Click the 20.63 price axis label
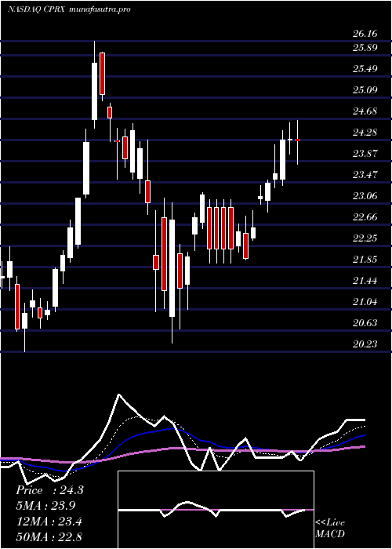 point(365,323)
